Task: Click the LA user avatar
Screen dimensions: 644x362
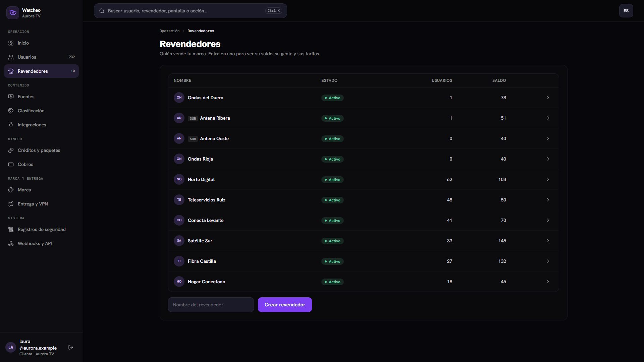Action: pyautogui.click(x=11, y=347)
